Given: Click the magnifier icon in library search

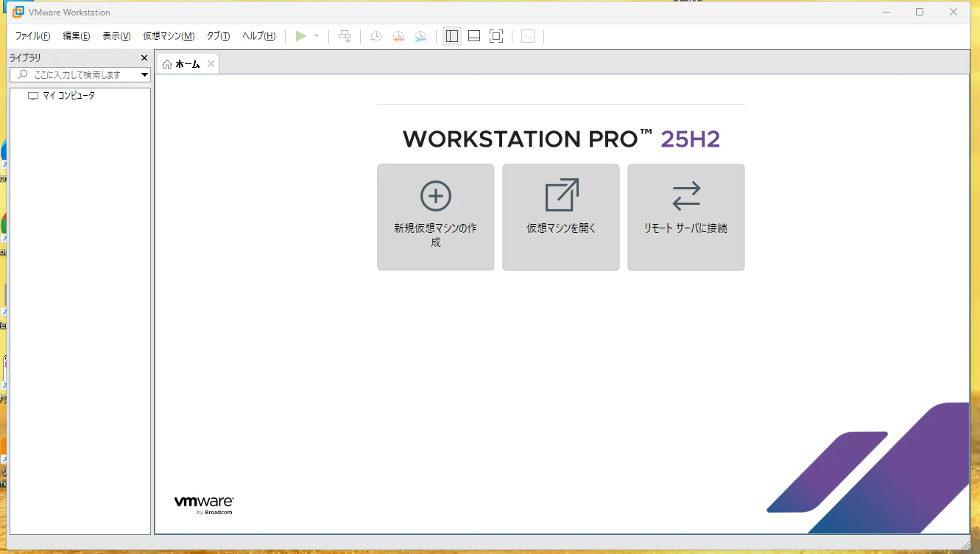Looking at the screenshot, I should (22, 74).
